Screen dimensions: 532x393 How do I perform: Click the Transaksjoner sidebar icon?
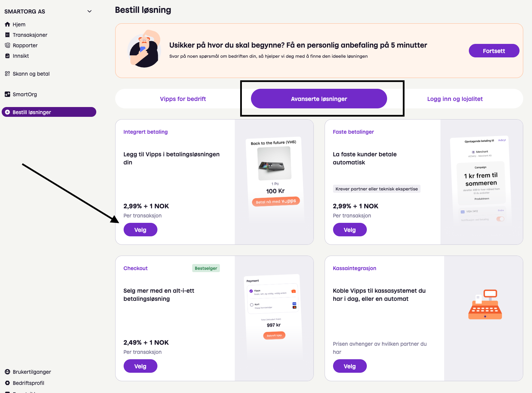coord(7,35)
